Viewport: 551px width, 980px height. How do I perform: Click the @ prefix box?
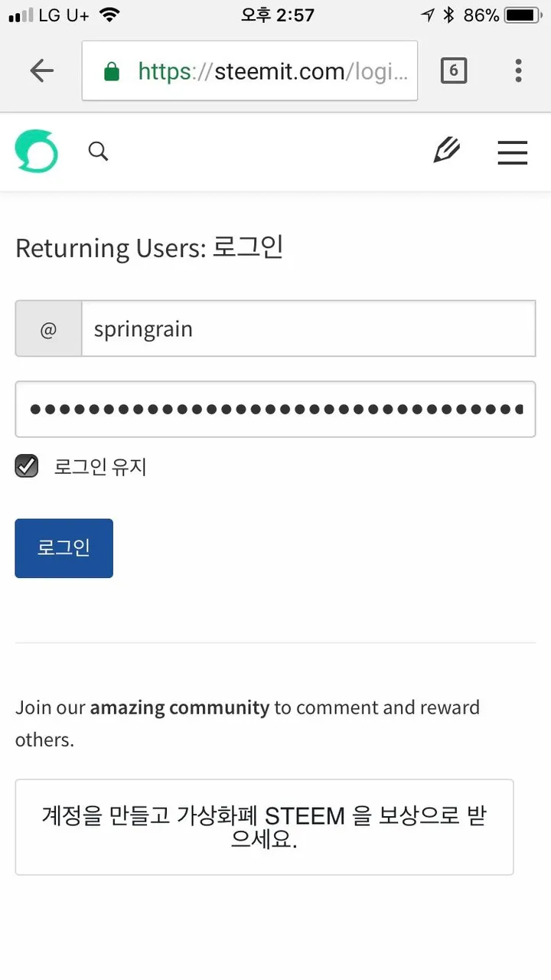click(48, 330)
